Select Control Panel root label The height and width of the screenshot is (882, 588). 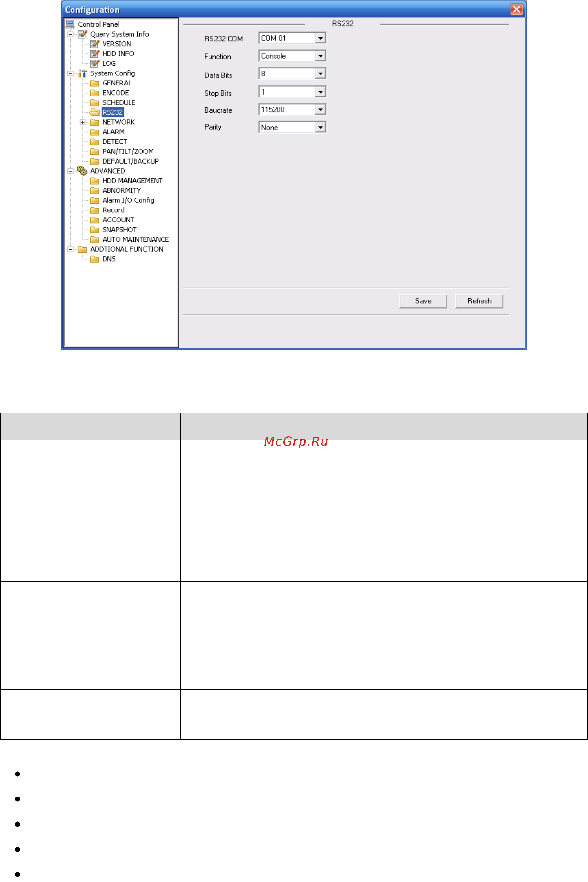(x=99, y=24)
